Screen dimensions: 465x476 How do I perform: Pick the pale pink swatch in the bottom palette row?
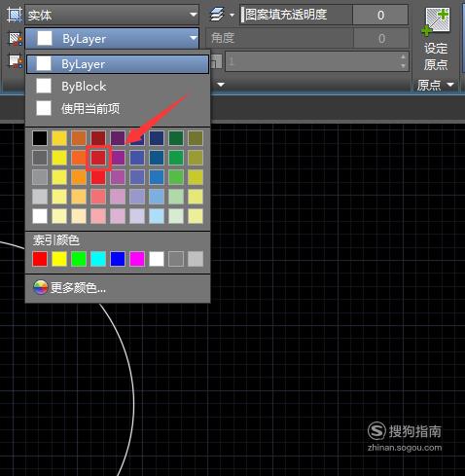click(98, 216)
